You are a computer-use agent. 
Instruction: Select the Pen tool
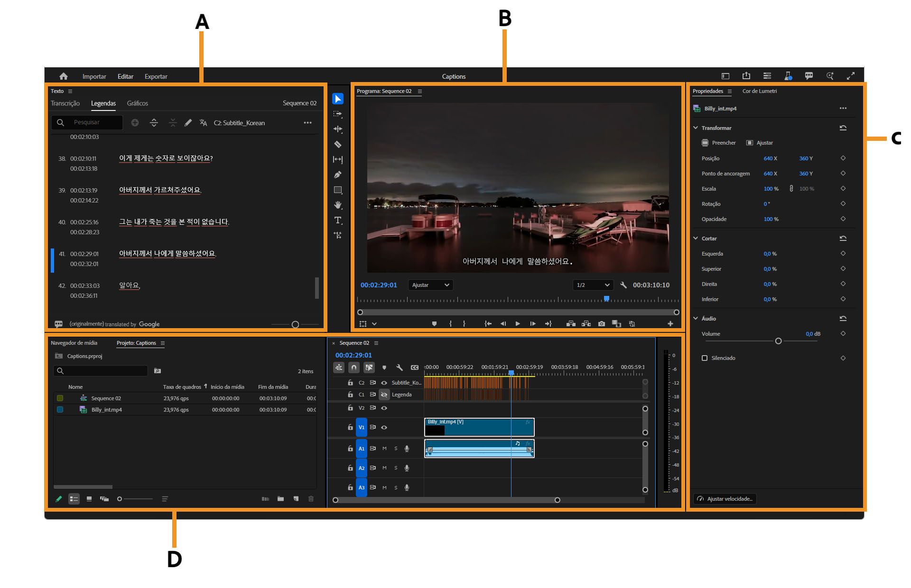[338, 175]
